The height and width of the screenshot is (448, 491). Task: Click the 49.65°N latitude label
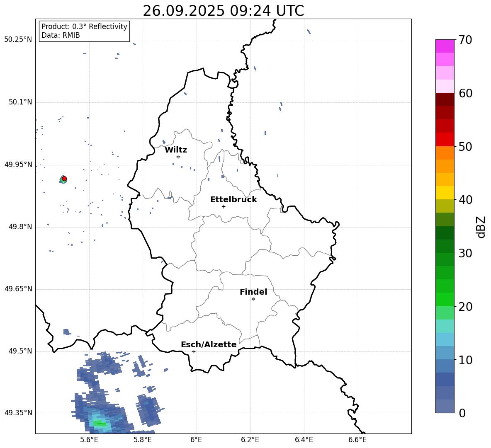pyautogui.click(x=18, y=288)
